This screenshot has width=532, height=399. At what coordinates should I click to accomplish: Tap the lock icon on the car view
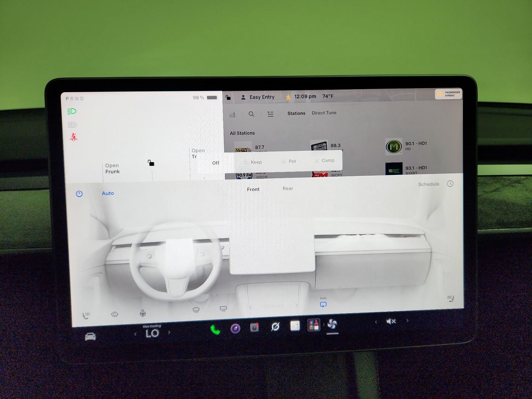point(151,163)
